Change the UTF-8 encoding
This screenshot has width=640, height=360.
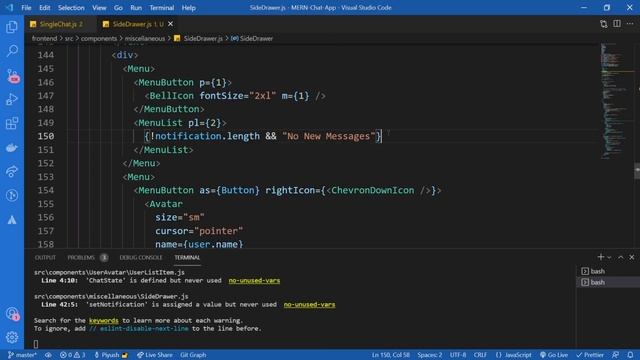[x=458, y=355]
